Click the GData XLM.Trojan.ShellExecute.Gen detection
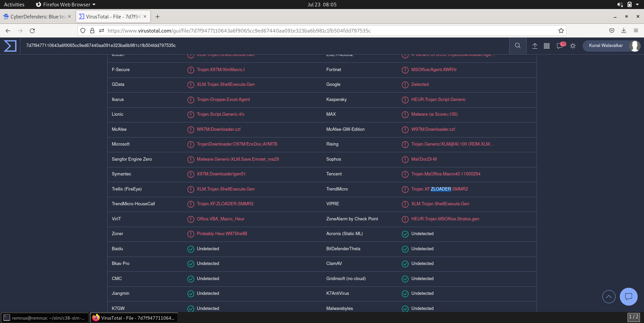The width and height of the screenshot is (644, 323). click(226, 85)
